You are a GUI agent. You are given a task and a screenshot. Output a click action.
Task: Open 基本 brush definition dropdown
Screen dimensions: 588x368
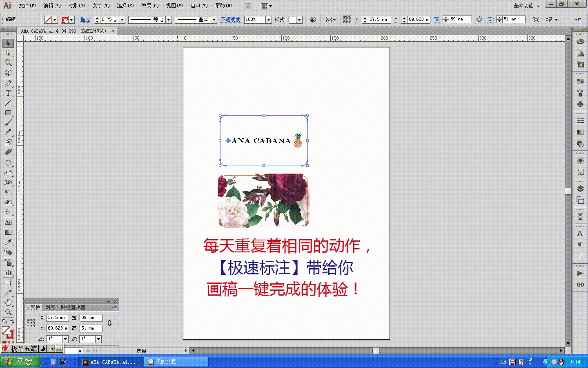[x=214, y=20]
